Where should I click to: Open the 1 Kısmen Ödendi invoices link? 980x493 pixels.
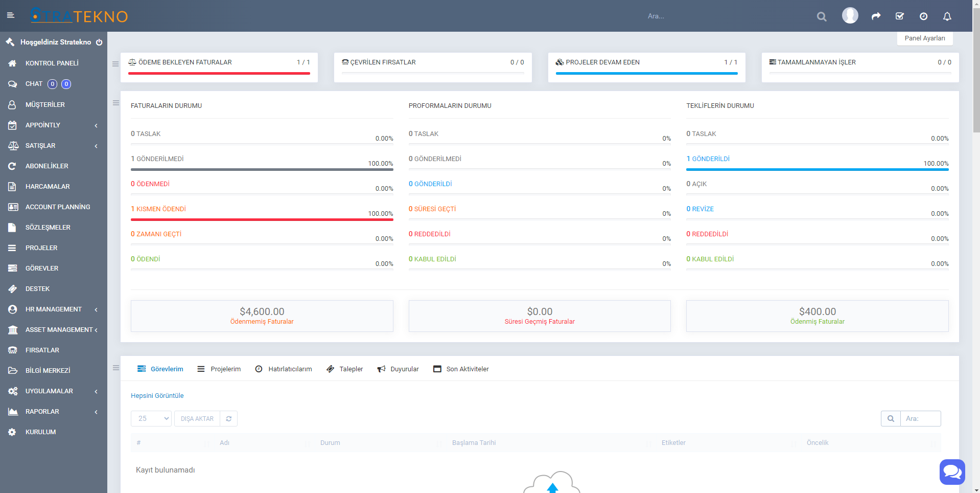point(158,209)
